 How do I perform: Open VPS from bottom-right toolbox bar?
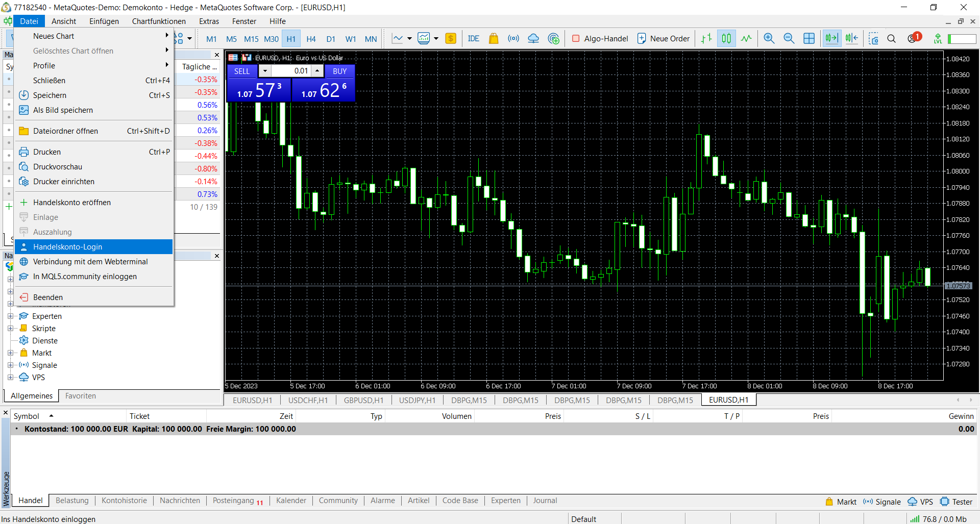[920, 502]
